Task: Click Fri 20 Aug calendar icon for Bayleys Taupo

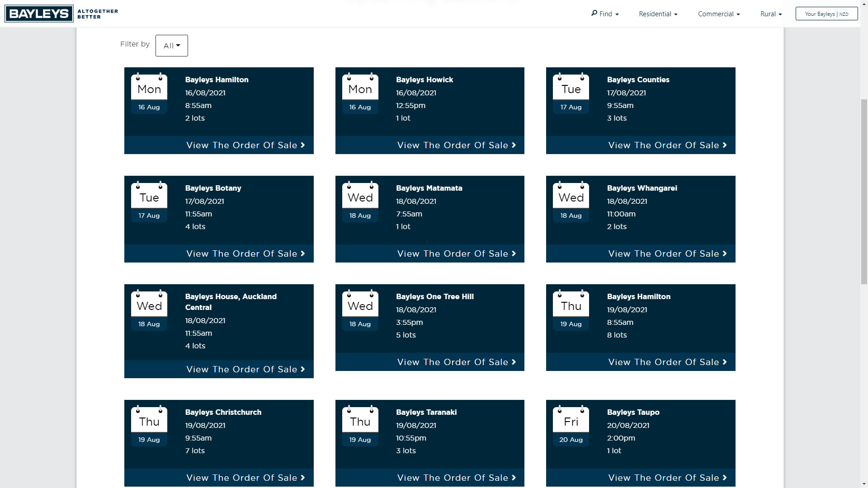Action: point(571,426)
